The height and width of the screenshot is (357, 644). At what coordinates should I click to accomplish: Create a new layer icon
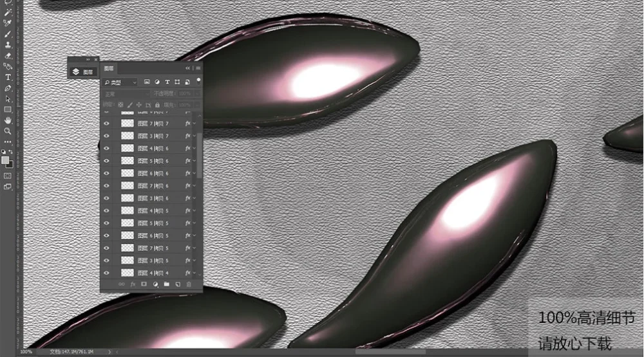[x=178, y=284]
